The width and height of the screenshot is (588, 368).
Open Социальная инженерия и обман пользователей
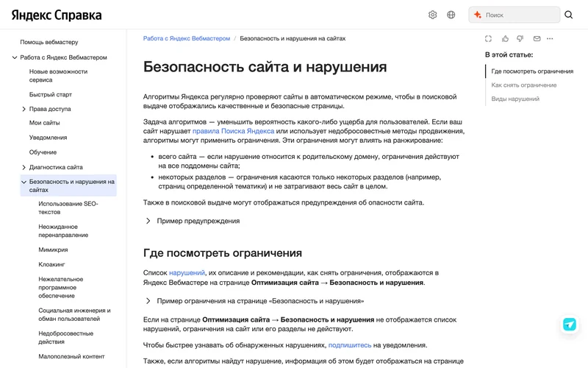pos(74,314)
